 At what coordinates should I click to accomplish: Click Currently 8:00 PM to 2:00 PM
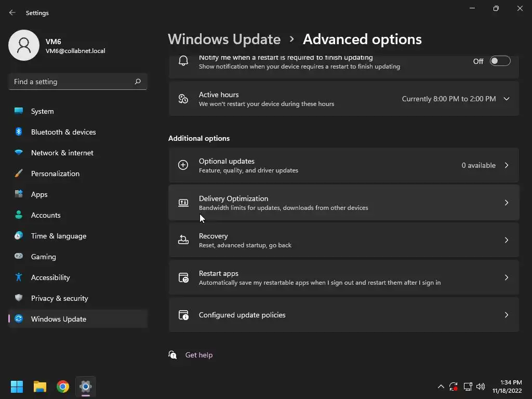pyautogui.click(x=449, y=99)
